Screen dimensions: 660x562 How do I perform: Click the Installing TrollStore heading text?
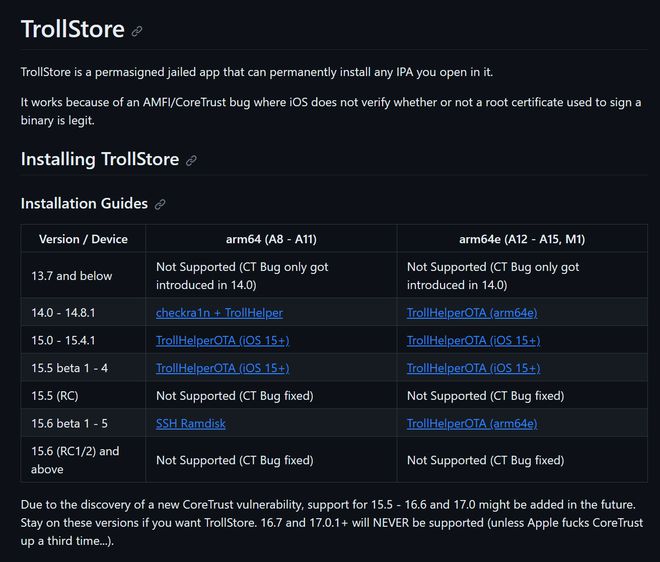point(100,160)
